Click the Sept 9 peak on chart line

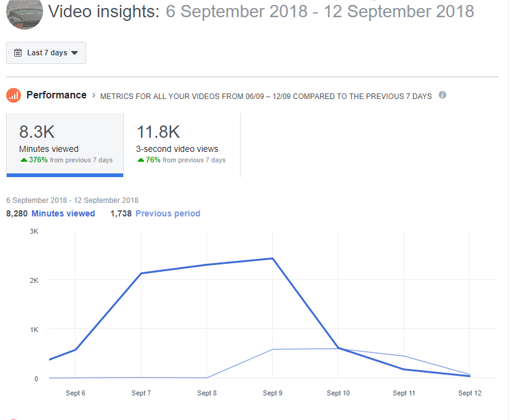[x=273, y=258]
